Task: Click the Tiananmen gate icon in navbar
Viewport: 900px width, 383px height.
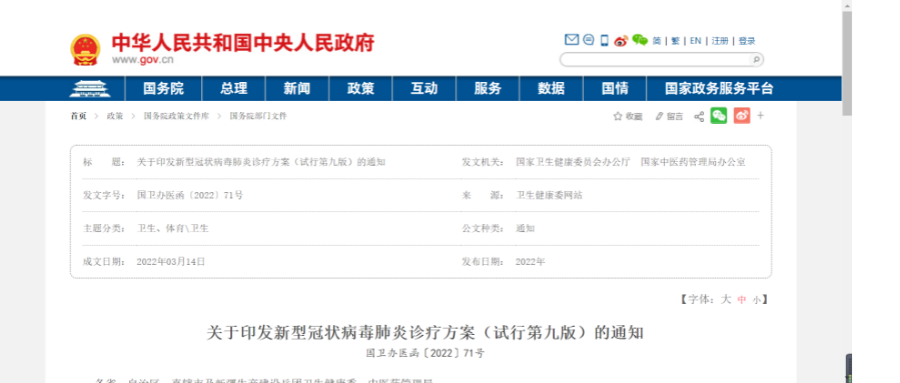Action: [x=90, y=88]
